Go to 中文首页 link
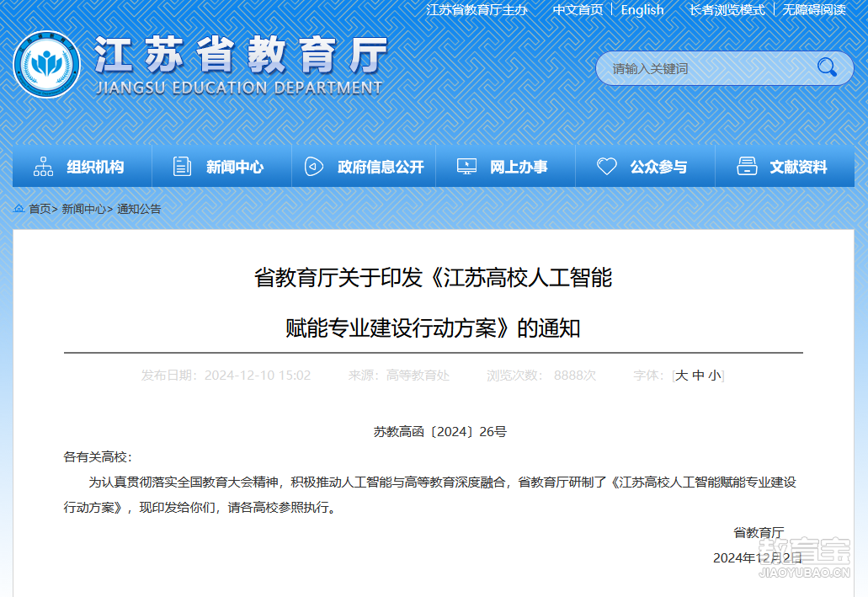Image resolution: width=868 pixels, height=597 pixels. (578, 10)
